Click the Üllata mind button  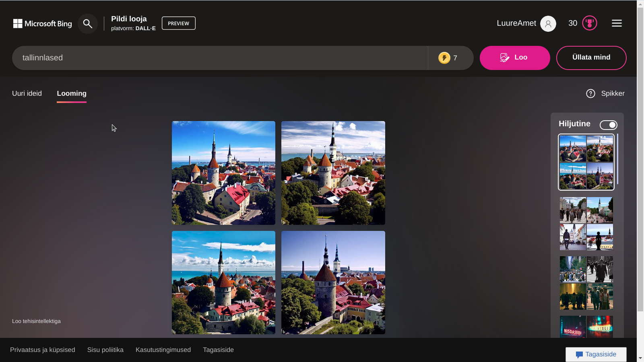(x=591, y=58)
